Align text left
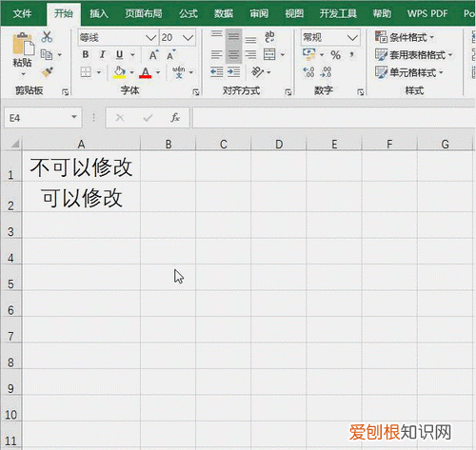Image resolution: width=476 pixels, height=450 pixels. [x=217, y=55]
